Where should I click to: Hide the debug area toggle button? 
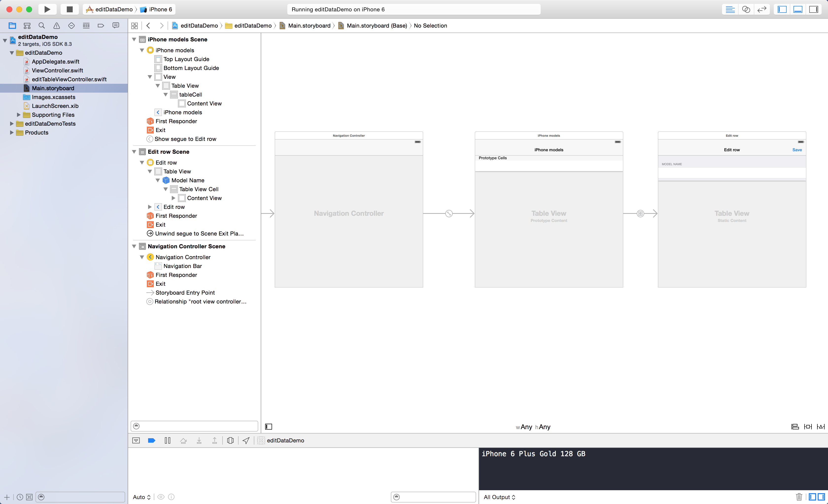136,440
